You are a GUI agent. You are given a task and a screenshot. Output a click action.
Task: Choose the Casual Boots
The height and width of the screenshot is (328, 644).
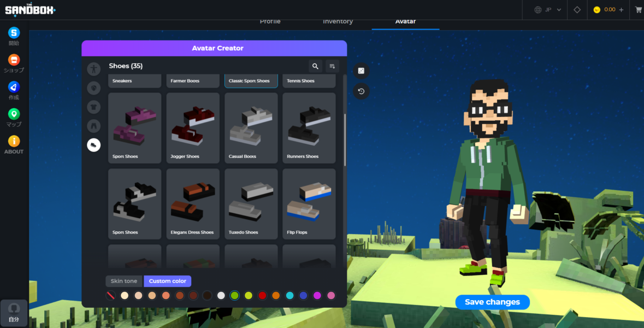[251, 128]
